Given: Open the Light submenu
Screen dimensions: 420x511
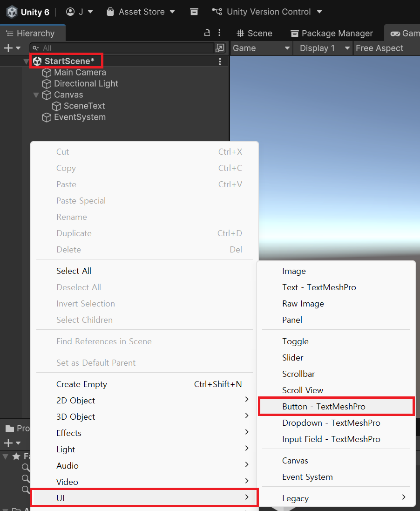Looking at the screenshot, I should click(x=144, y=450).
